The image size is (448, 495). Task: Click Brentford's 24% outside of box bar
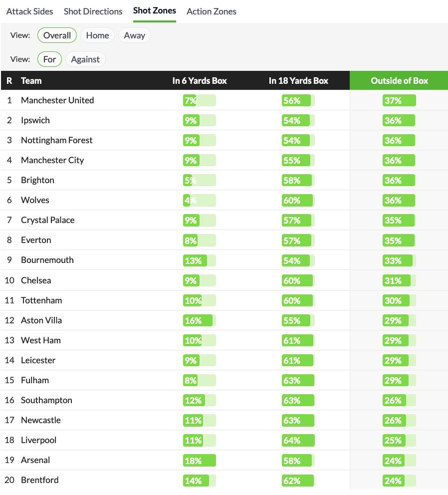point(399,481)
